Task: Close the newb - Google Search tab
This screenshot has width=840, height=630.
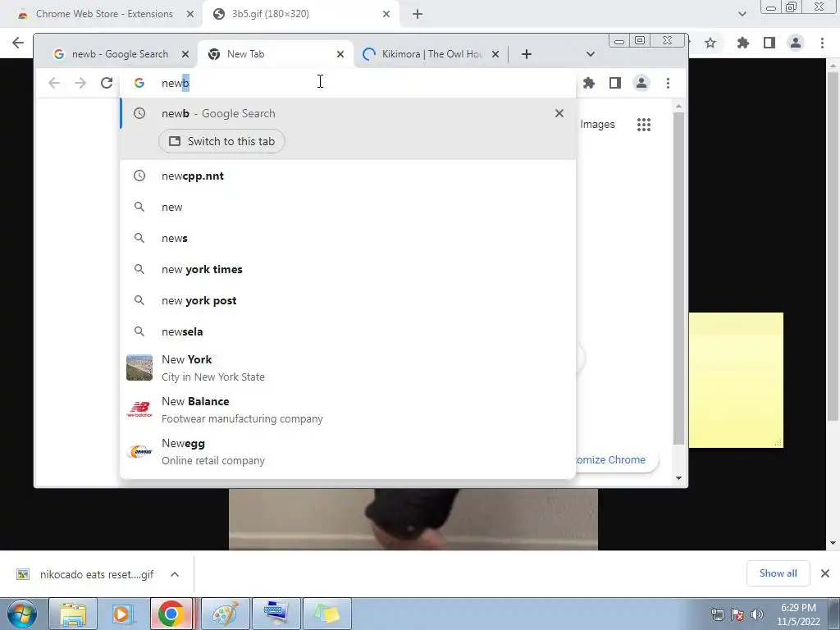Action: point(185,54)
